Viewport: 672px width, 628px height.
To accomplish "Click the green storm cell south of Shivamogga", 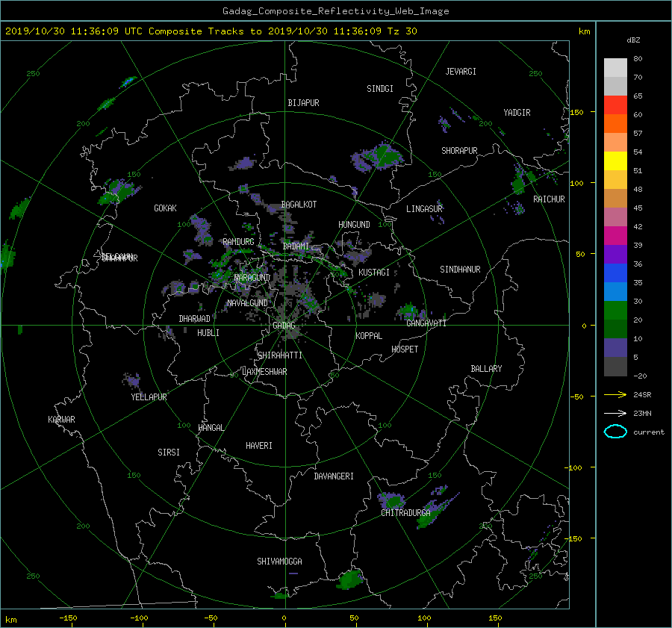I will tap(350, 579).
